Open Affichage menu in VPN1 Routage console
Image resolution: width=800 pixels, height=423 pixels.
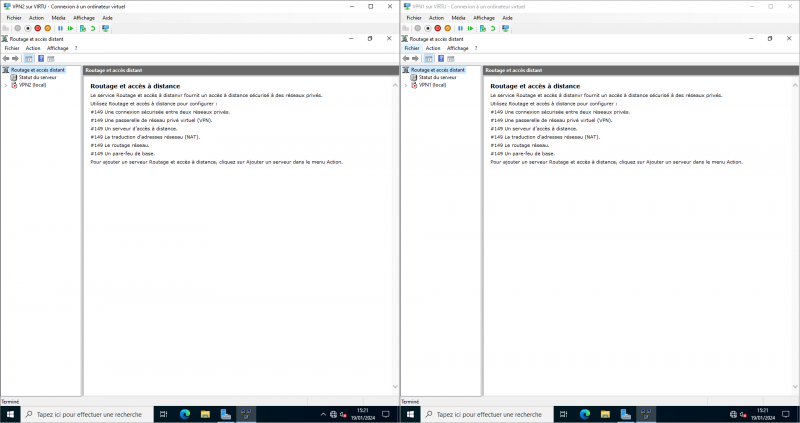pyautogui.click(x=458, y=48)
